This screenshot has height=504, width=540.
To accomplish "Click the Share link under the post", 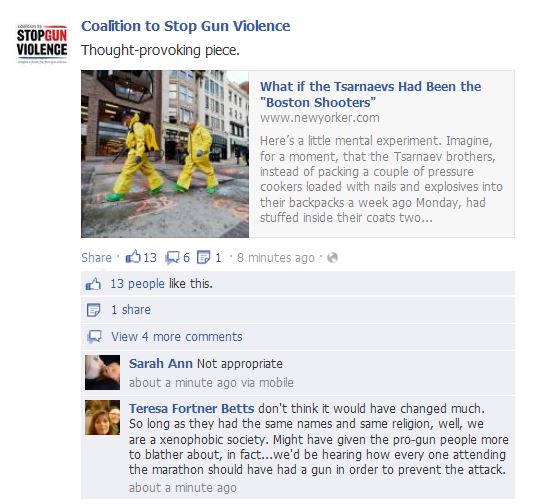I will pyautogui.click(x=96, y=257).
